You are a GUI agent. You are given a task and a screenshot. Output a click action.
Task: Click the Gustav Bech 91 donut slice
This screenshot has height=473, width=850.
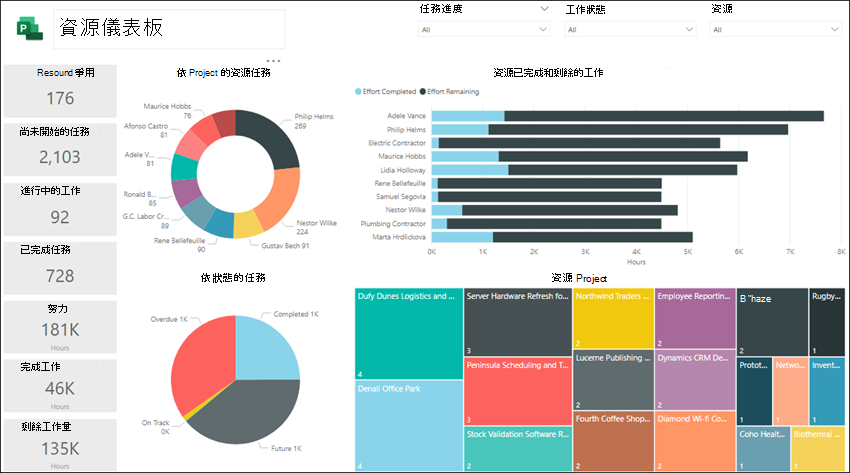point(248,224)
